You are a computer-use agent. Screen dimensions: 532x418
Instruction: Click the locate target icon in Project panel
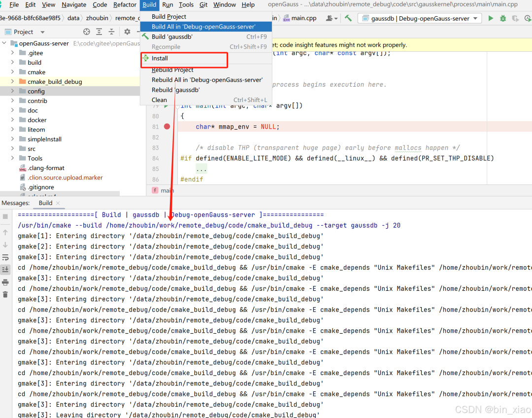tap(87, 32)
